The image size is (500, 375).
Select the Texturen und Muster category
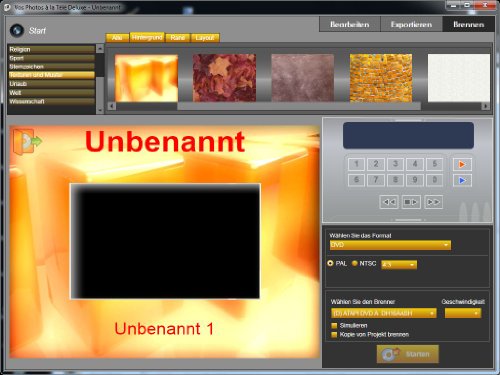click(x=52, y=75)
